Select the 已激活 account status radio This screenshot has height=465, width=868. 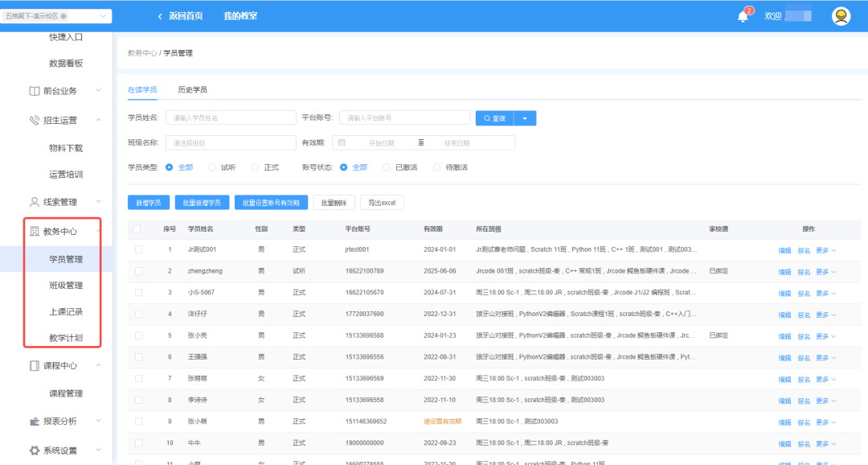tap(387, 167)
